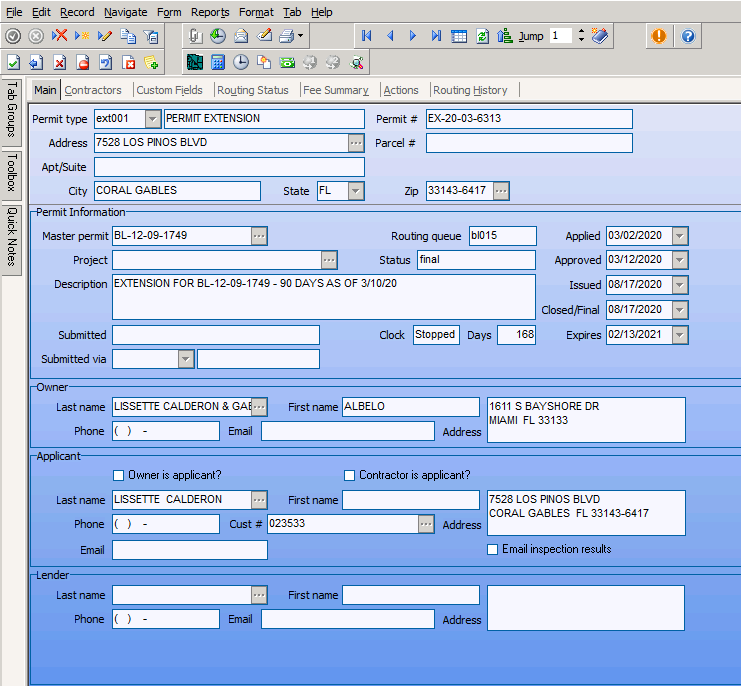Image resolution: width=741 pixels, height=686 pixels.
Task: Click the printer icon in toolbar
Action: coord(286,36)
